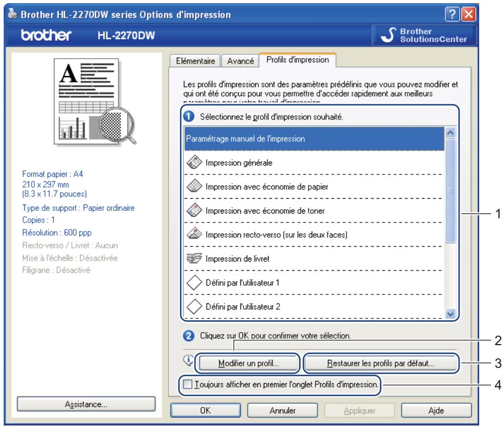Screen dimensions: 504x426
Task: Select Impression recto-verso (sur les deux faces)
Action: point(276,235)
